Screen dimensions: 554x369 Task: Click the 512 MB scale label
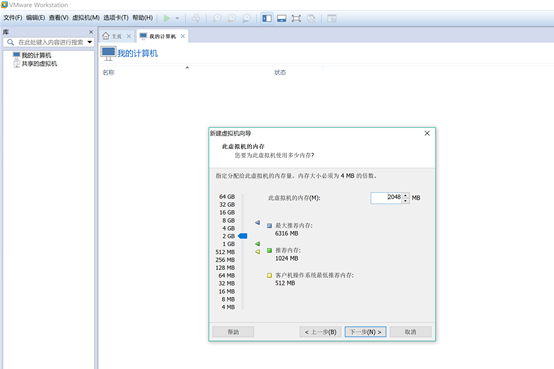click(225, 252)
